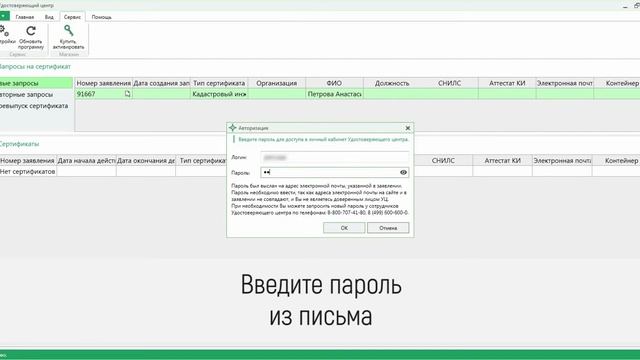The width and height of the screenshot is (640, 360).
Task: Click the Buy/Activate key icon
Action: pyautogui.click(x=68, y=30)
